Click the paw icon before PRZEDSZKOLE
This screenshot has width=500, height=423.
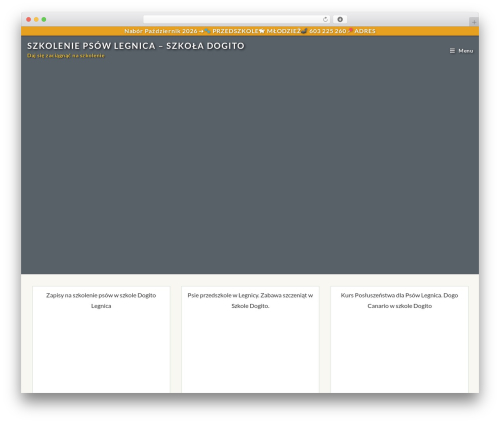(x=207, y=31)
